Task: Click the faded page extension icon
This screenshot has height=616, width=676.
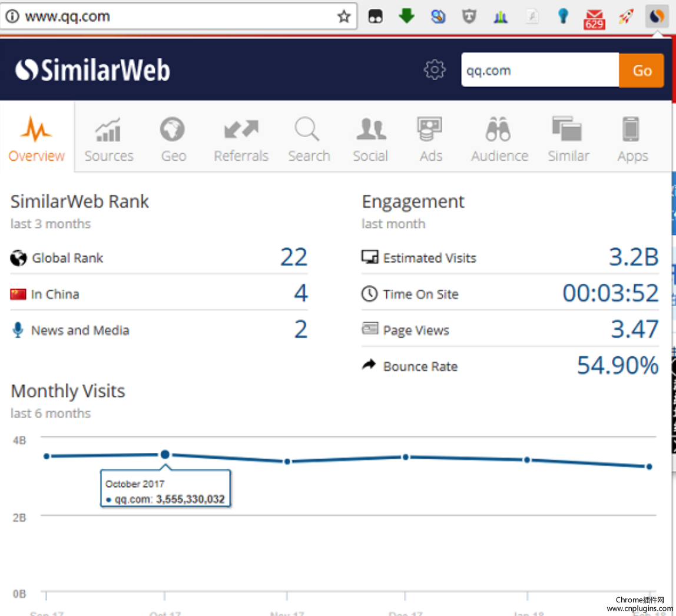Action: click(532, 17)
